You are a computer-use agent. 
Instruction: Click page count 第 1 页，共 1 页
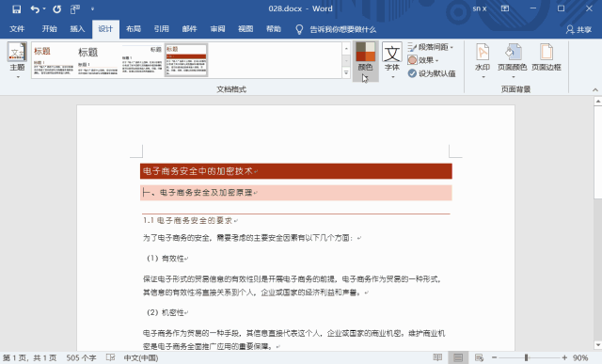point(29,357)
